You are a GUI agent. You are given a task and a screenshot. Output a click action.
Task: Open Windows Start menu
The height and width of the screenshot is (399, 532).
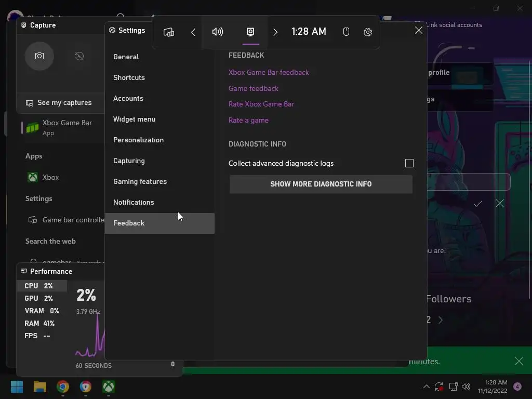pyautogui.click(x=17, y=387)
